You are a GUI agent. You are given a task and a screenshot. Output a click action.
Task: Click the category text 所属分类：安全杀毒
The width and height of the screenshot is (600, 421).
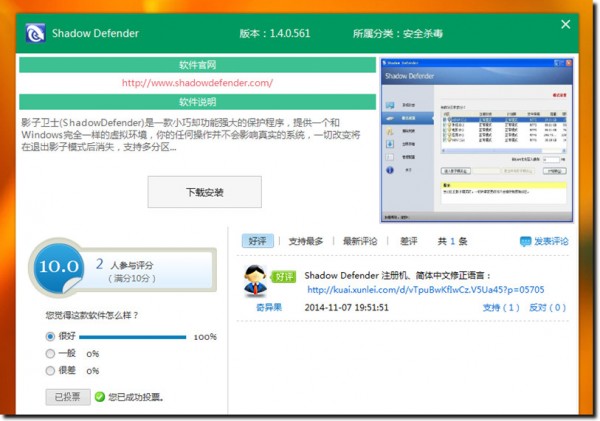point(398,34)
